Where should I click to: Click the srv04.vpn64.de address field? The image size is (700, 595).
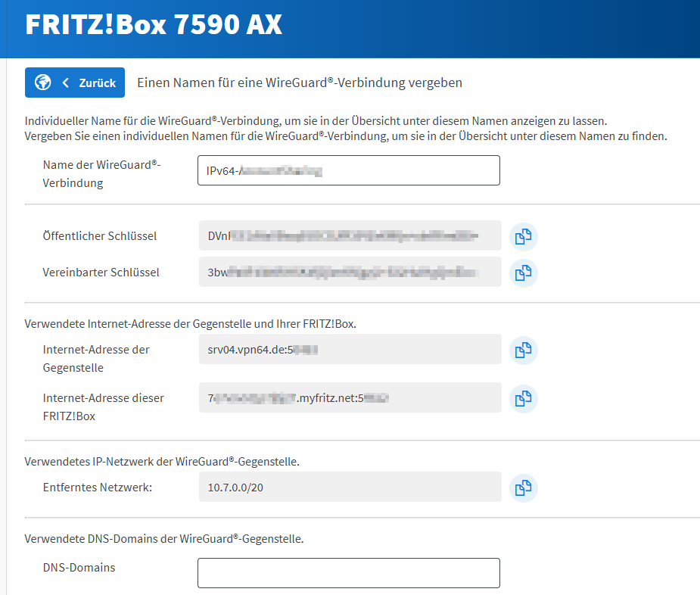(x=350, y=350)
